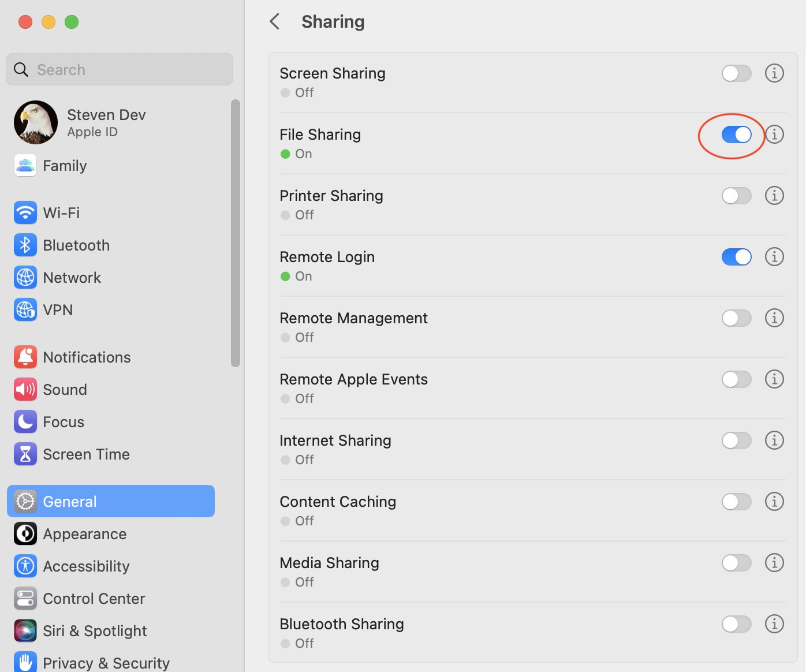Select Accessibility icon in sidebar

25,566
